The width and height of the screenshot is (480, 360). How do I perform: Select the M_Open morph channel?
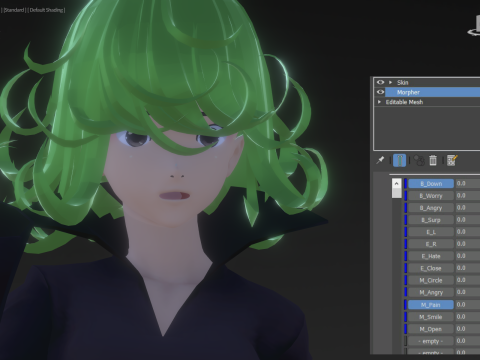click(431, 329)
